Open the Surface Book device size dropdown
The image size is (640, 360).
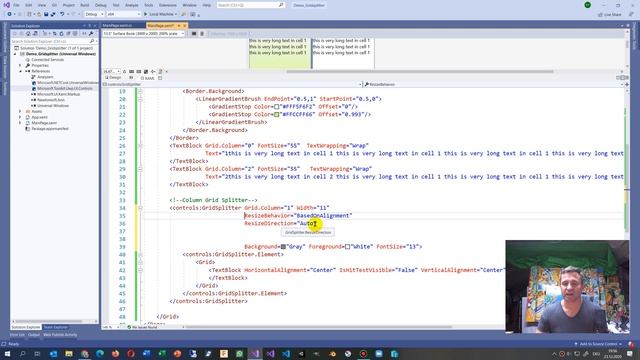click(x=143, y=34)
